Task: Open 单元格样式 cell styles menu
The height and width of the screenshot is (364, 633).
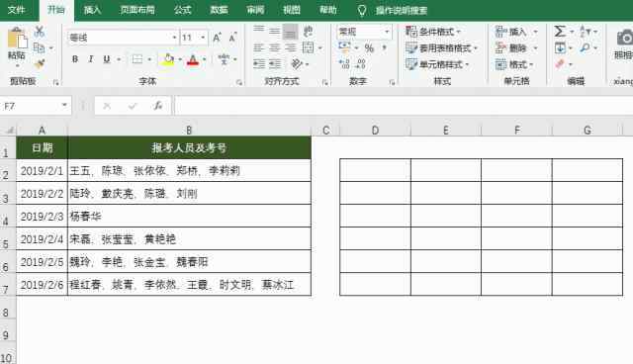Action: 437,64
